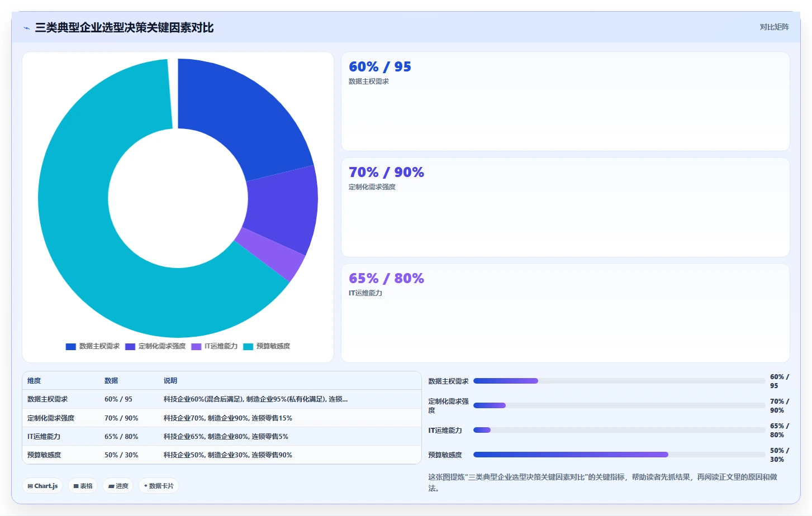Viewport: 812px width, 516px height.
Task: Click the truncated description 科技企业60%(混合后满足)
Action: 255,399
